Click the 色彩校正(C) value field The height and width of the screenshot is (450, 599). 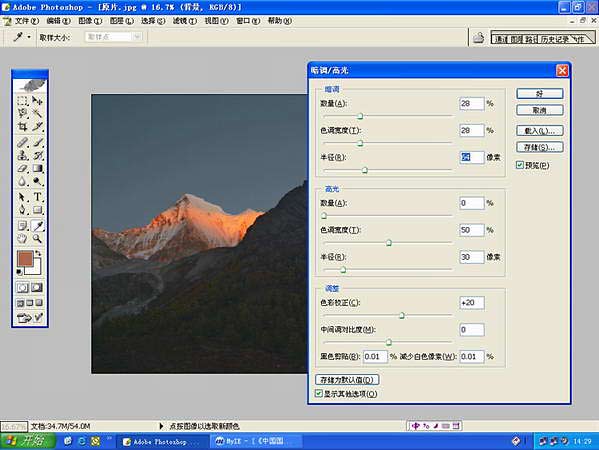pyautogui.click(x=472, y=303)
